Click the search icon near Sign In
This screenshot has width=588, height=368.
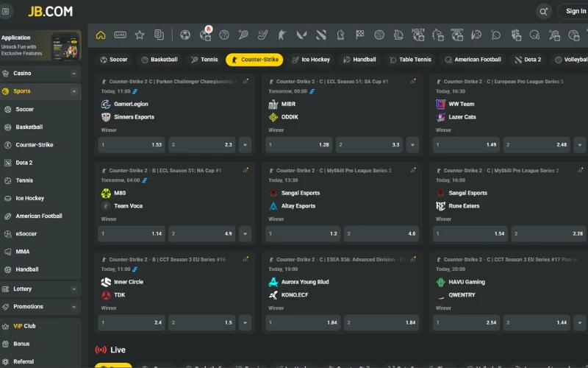point(544,11)
